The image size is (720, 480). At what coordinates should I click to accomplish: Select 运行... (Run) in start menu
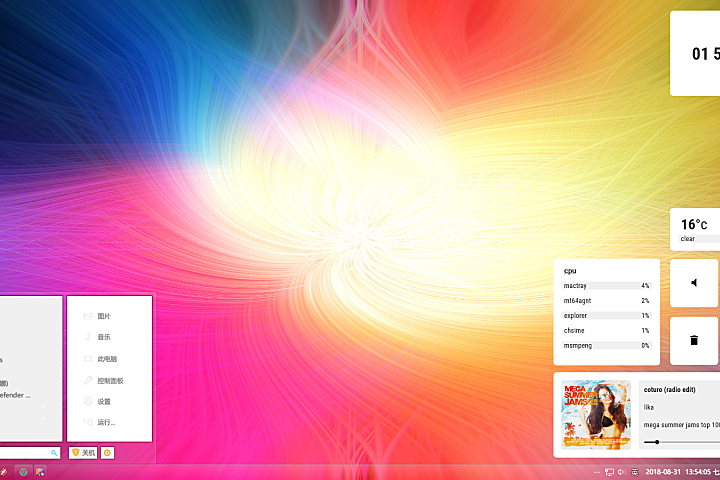point(106,422)
